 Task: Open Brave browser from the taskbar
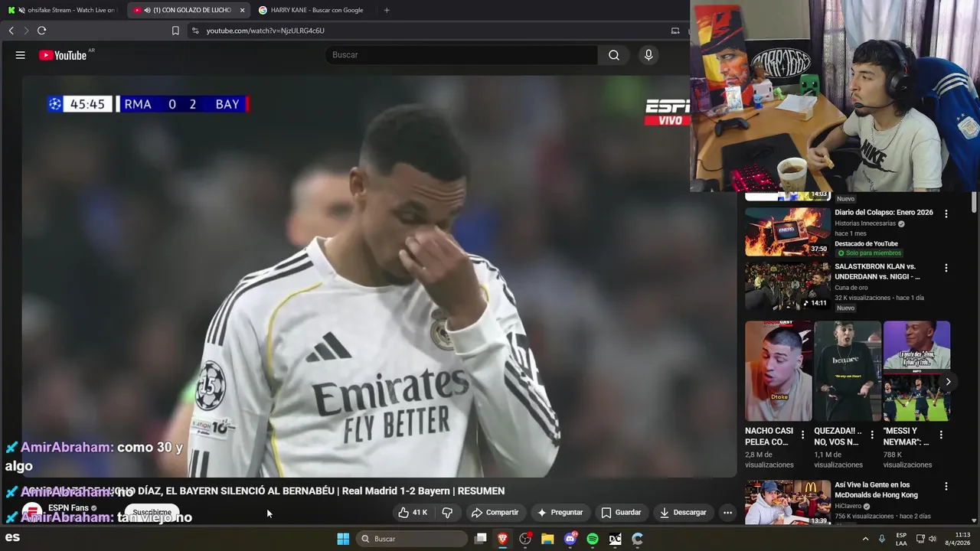pos(503,539)
